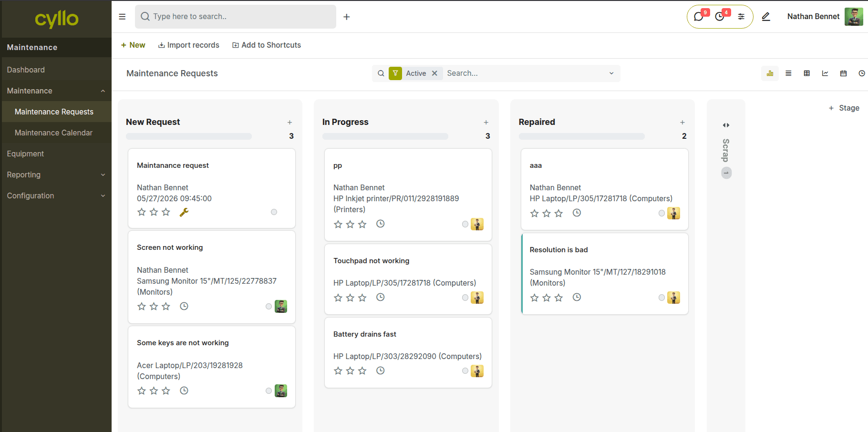Click activity clock on Battery drains fast card
Viewport: 868px width, 432px height.
pyautogui.click(x=380, y=370)
